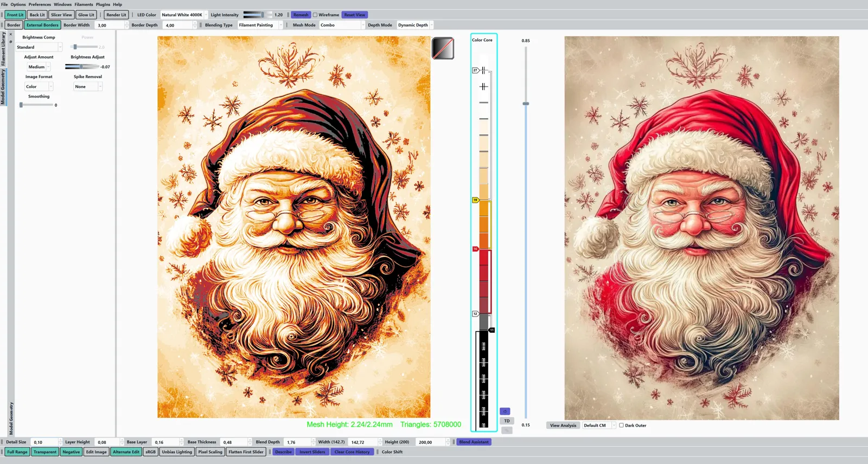Open the Filaments menu
Viewport: 868px width, 464px height.
click(84, 4)
